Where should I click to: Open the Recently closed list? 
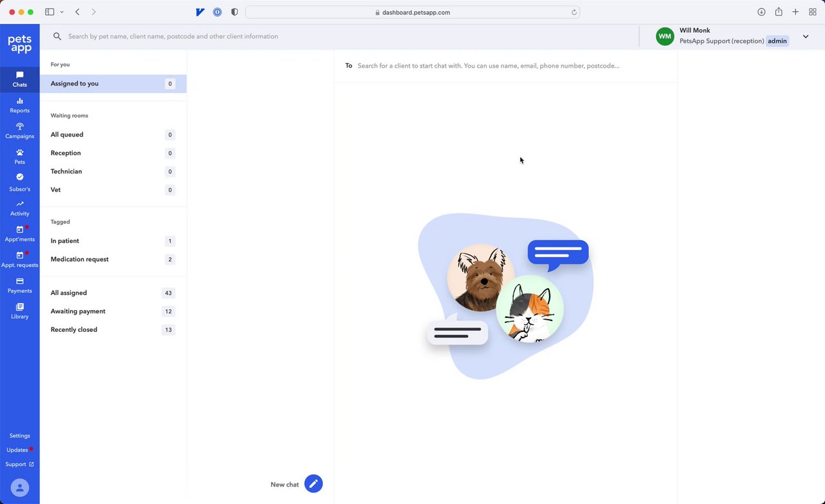click(113, 329)
